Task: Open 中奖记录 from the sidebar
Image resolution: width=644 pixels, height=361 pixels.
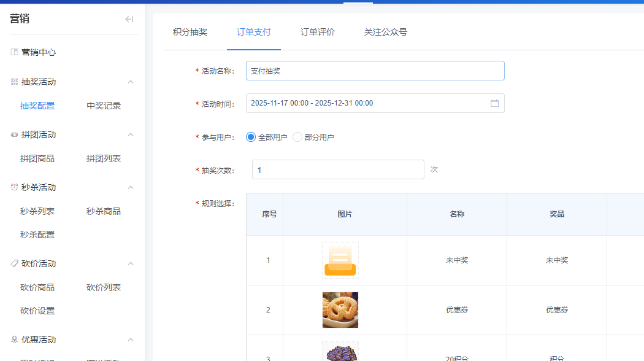Action: click(103, 106)
